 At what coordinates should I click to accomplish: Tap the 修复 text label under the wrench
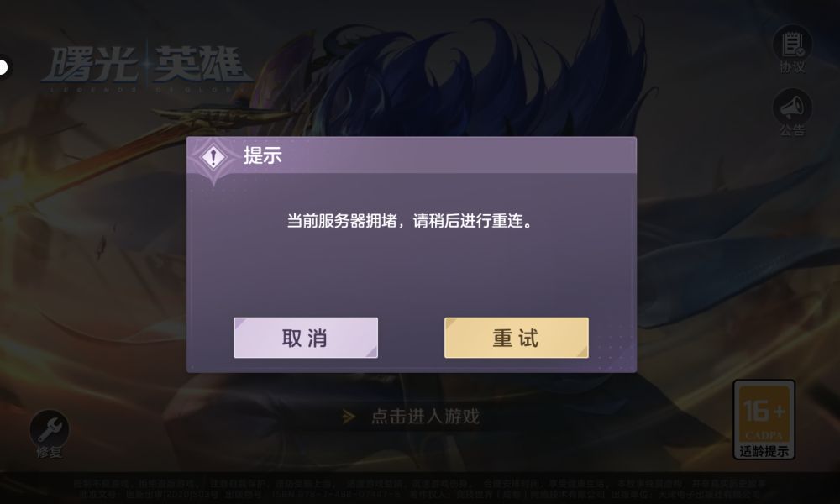coord(50,452)
